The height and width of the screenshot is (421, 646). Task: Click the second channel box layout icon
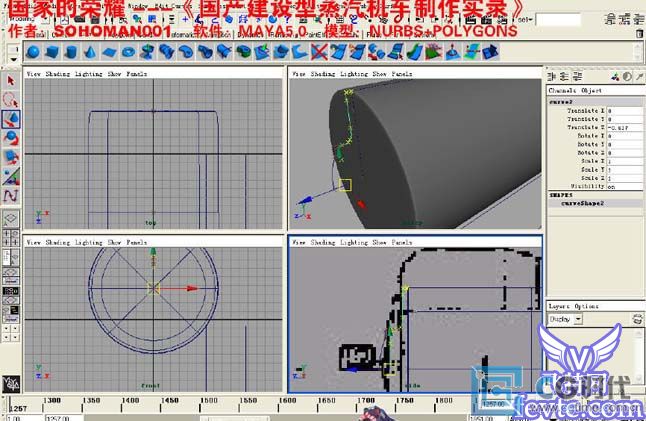565,77
